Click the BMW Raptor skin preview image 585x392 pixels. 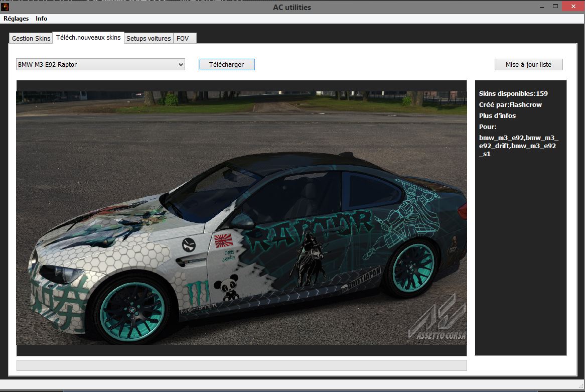point(241,218)
